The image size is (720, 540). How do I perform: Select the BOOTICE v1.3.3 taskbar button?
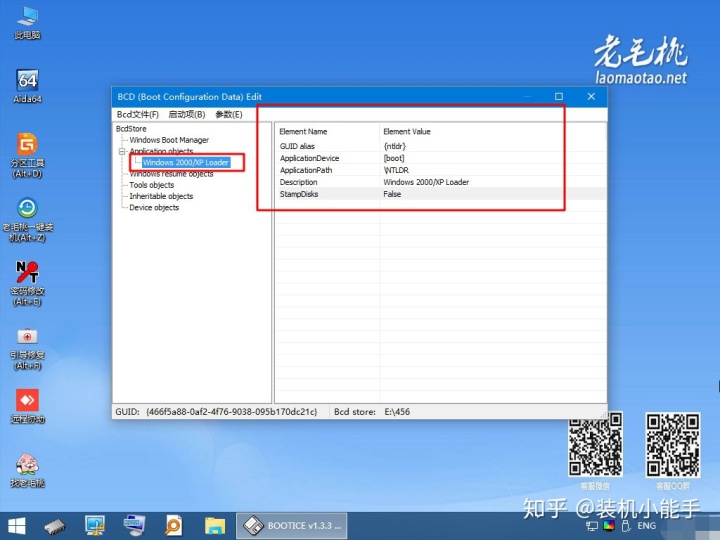click(x=292, y=526)
